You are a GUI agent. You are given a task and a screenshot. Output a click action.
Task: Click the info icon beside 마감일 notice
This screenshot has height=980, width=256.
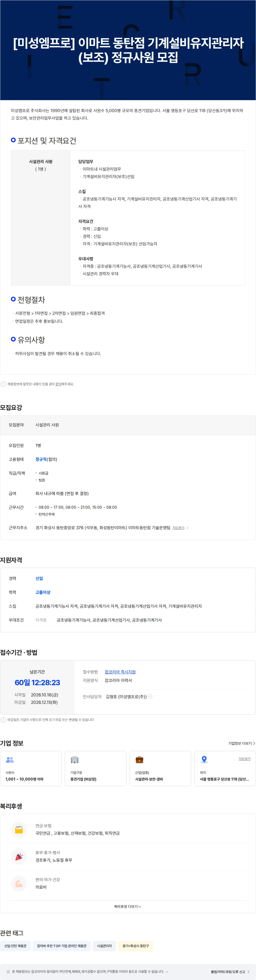tap(3, 720)
